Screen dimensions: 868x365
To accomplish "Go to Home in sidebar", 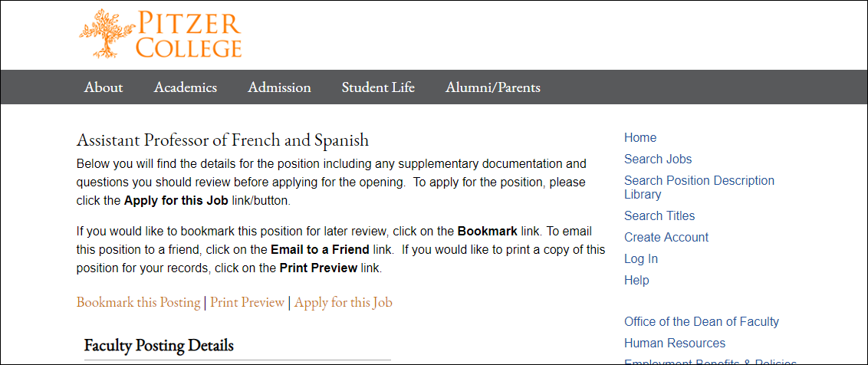I will tap(640, 137).
